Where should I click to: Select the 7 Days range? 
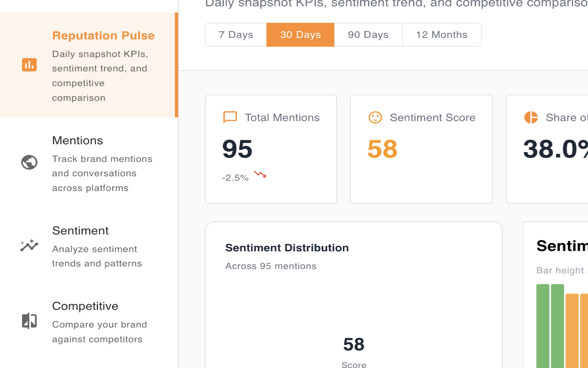click(236, 35)
